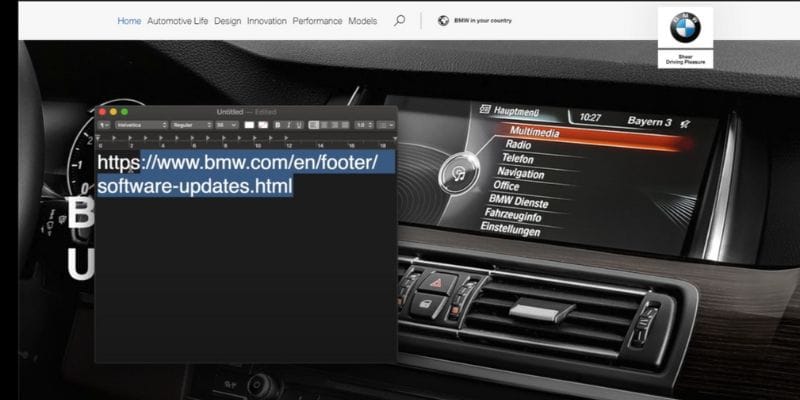
Task: Open the search magnifier icon in BMW header
Action: 399,20
